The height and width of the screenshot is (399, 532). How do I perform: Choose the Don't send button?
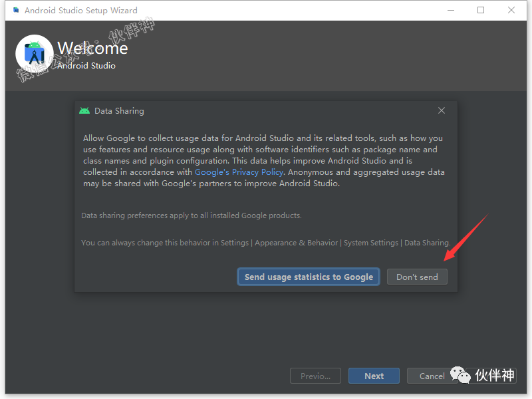(x=417, y=277)
